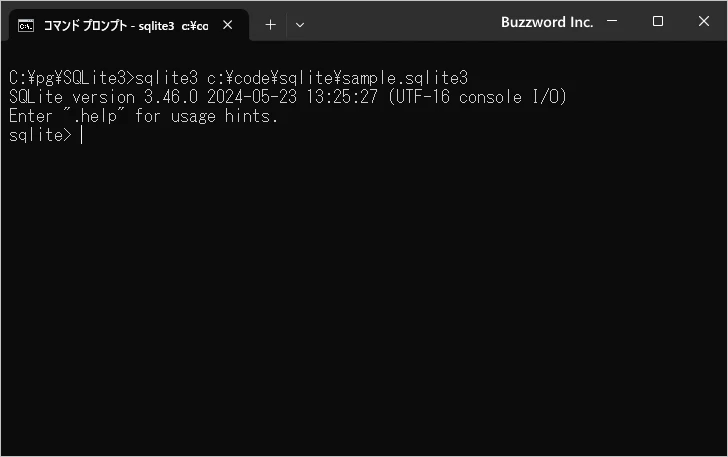The image size is (728, 457).
Task: Expand the new tab profile dropdown chevron
Action: pyautogui.click(x=300, y=25)
